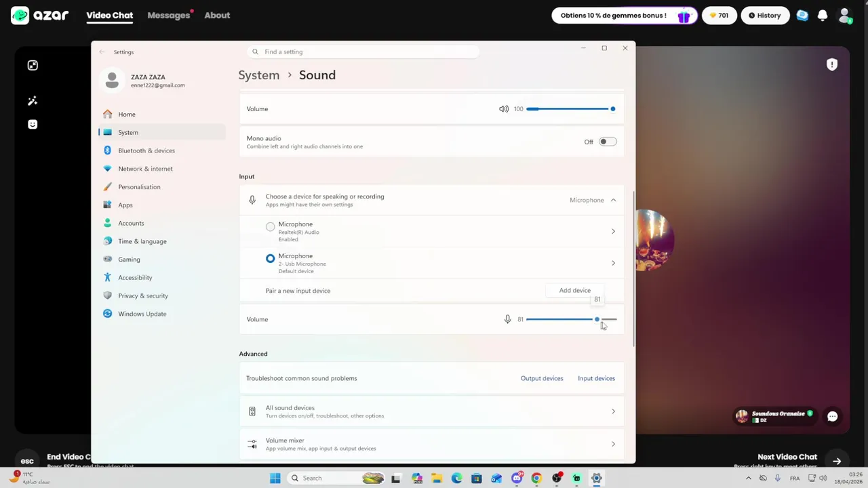This screenshot has width=868, height=488.
Task: Open File Explorer from taskbar
Action: (437, 478)
